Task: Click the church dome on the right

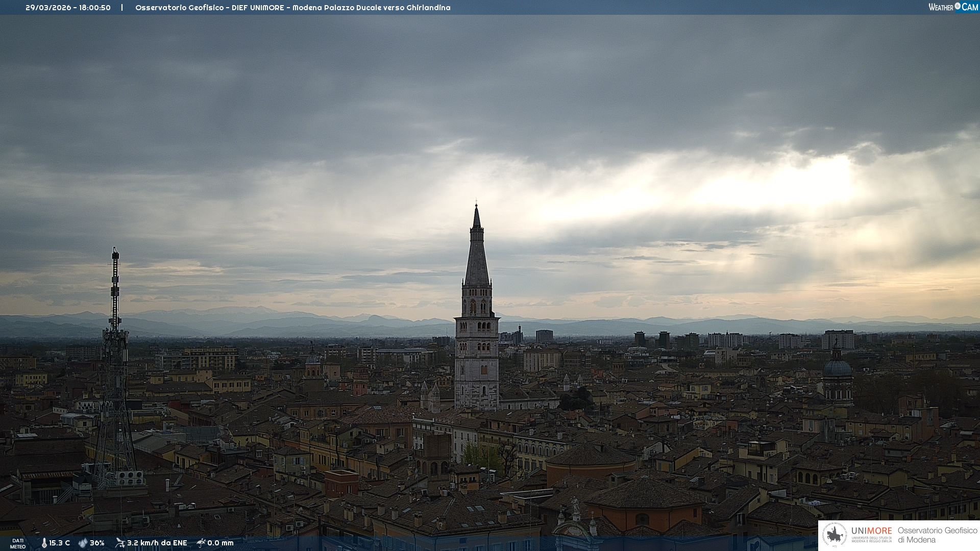Action: (x=837, y=367)
